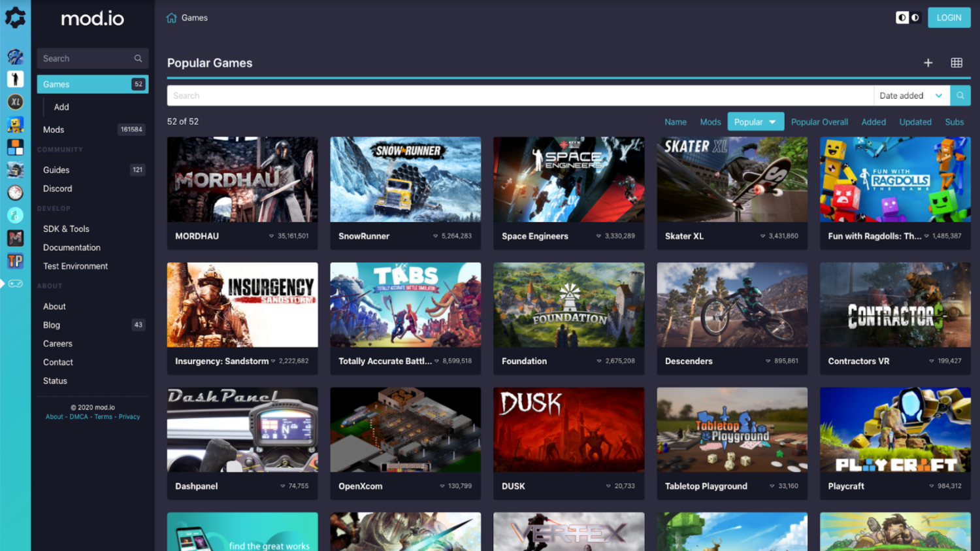Image resolution: width=980 pixels, height=551 pixels.
Task: Expand the Popular sort dropdown arrow
Action: [772, 122]
